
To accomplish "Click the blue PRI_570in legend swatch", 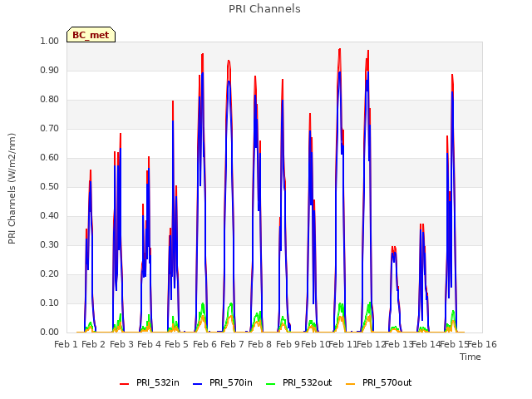I will pyautogui.click(x=198, y=384).
